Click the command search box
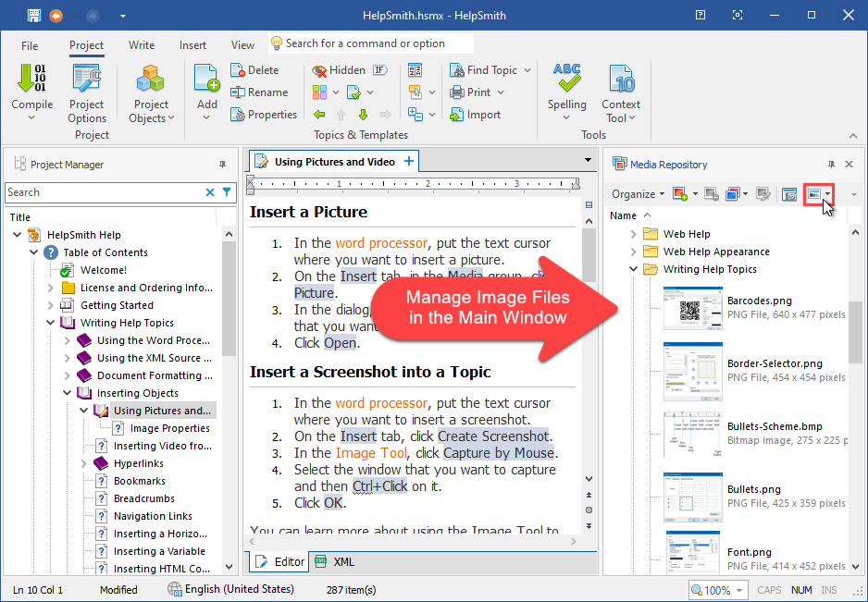The image size is (868, 602). click(x=371, y=43)
